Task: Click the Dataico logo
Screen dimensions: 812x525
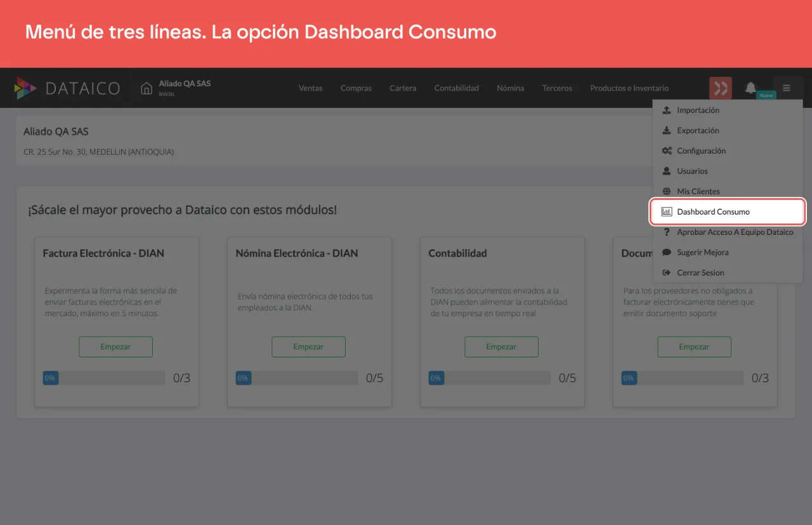Action: coord(67,88)
